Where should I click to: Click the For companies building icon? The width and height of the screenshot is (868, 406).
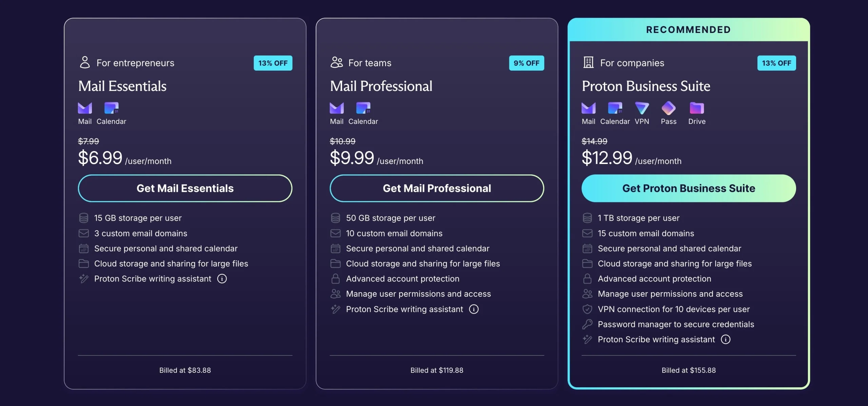[x=588, y=62]
